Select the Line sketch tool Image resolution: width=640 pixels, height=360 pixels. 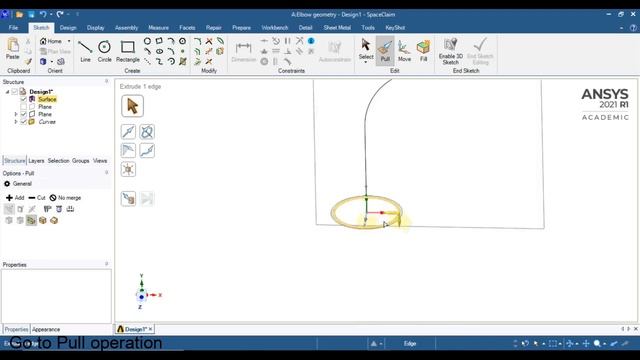coord(85,51)
